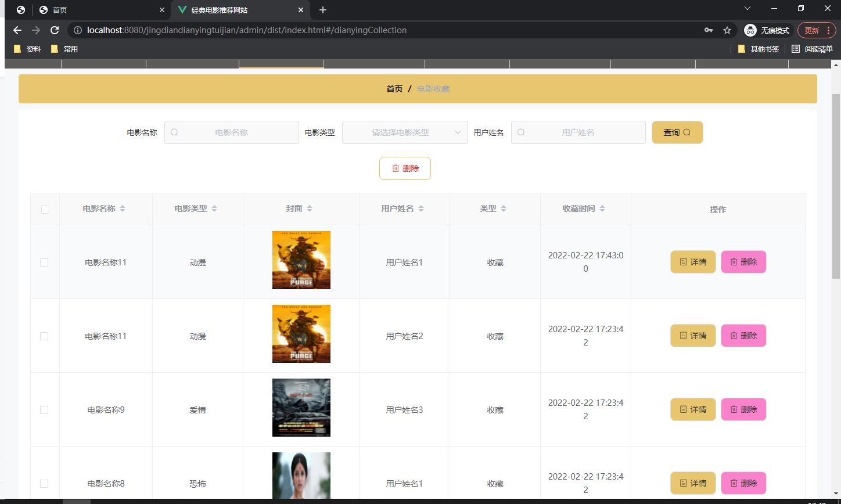This screenshot has height=504, width=841.
Task: Click the 操作 column header
Action: 718,210
